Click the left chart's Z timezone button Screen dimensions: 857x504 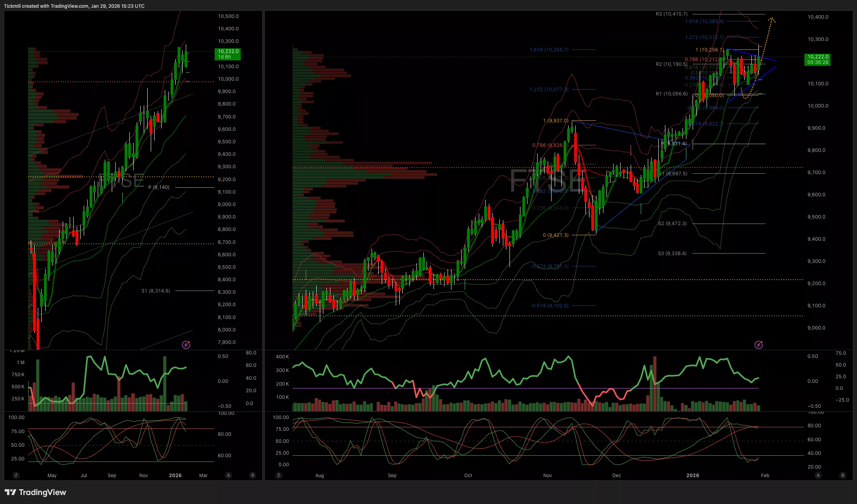[16, 475]
